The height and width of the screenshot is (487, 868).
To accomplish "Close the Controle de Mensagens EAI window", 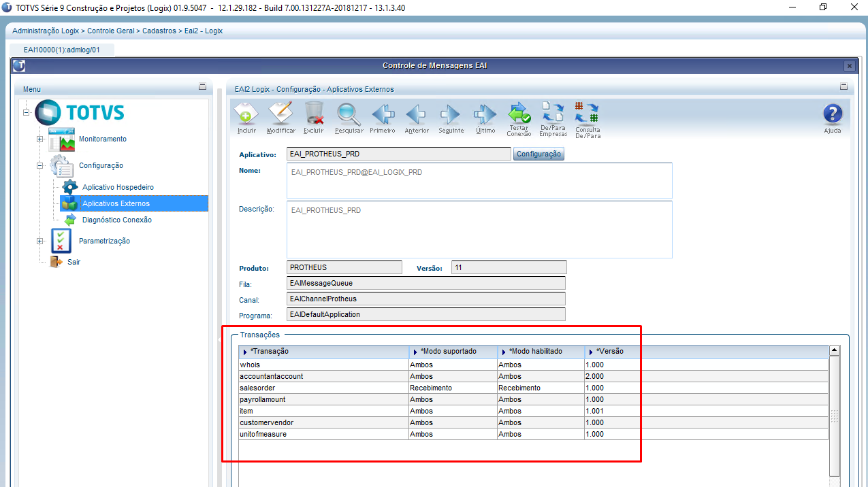I will [x=849, y=66].
